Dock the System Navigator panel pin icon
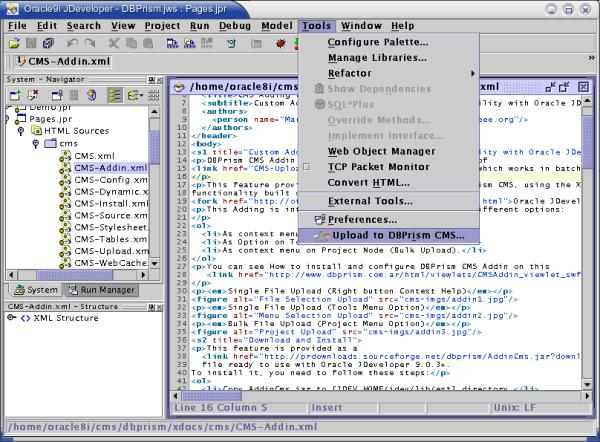 coord(152,80)
